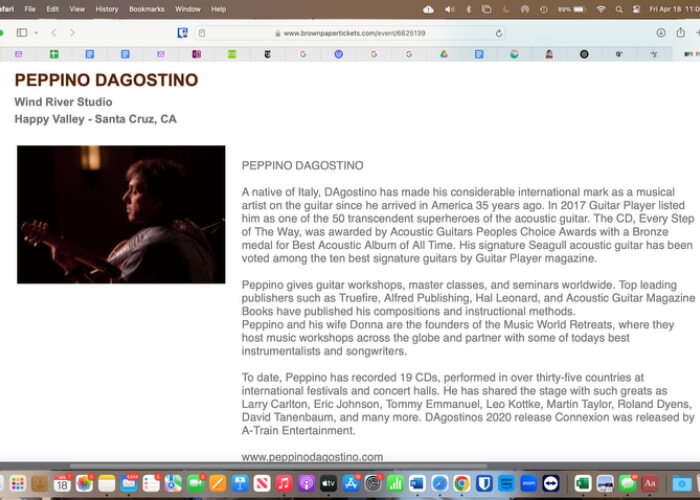Go back to previous page

click(54, 33)
